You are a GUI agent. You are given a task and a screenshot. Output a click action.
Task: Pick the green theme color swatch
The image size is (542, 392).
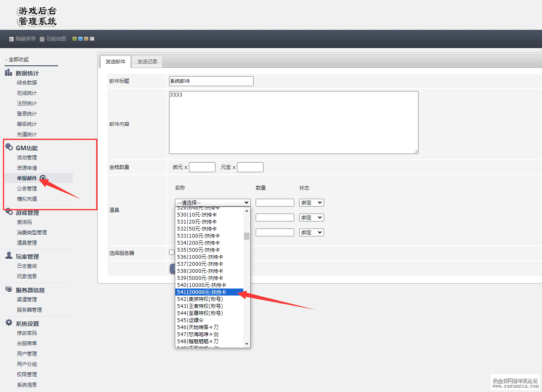75,39
